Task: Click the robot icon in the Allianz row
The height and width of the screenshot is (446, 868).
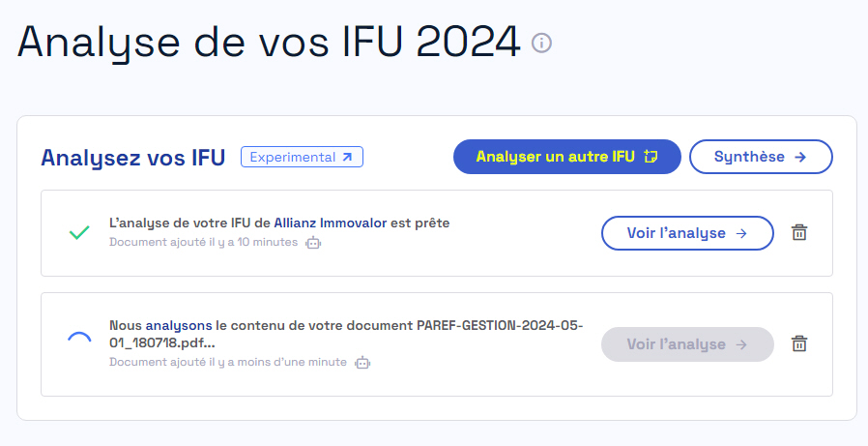Action: point(312,243)
